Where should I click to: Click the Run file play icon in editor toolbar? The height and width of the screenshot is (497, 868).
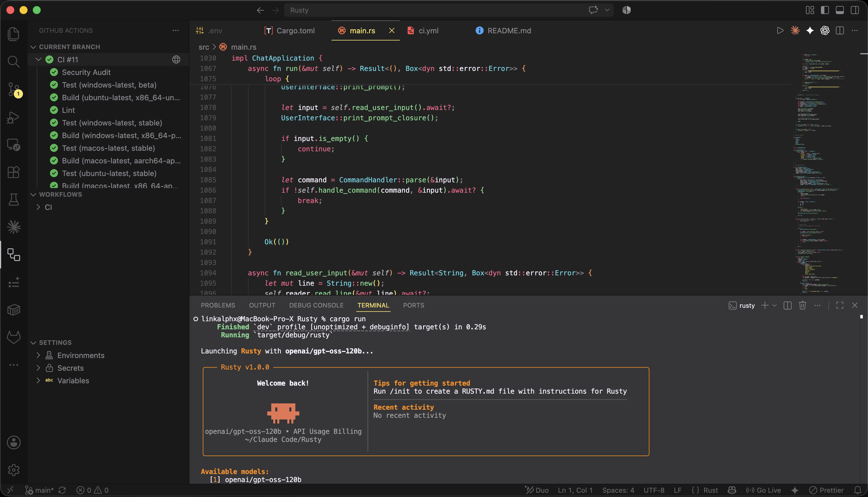coord(780,31)
